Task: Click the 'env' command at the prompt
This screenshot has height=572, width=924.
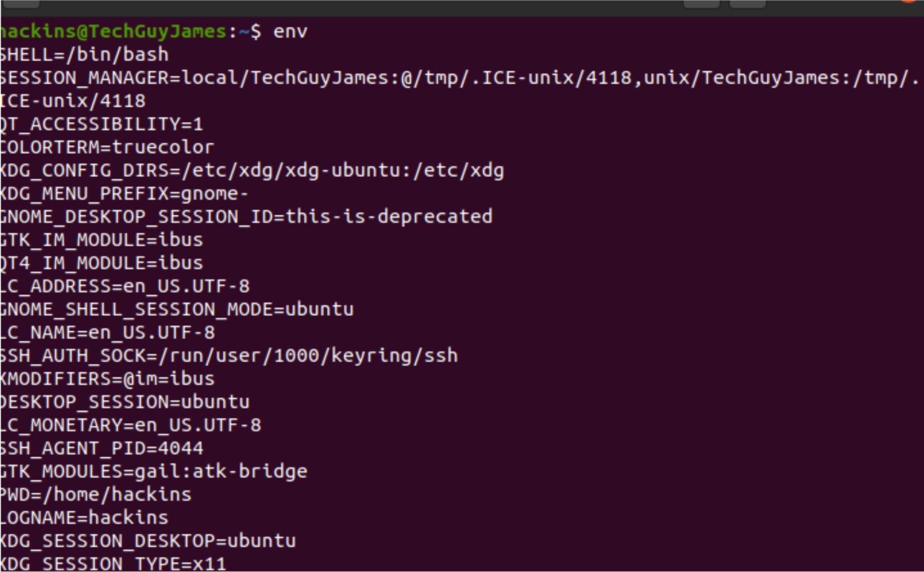Action: pos(290,31)
